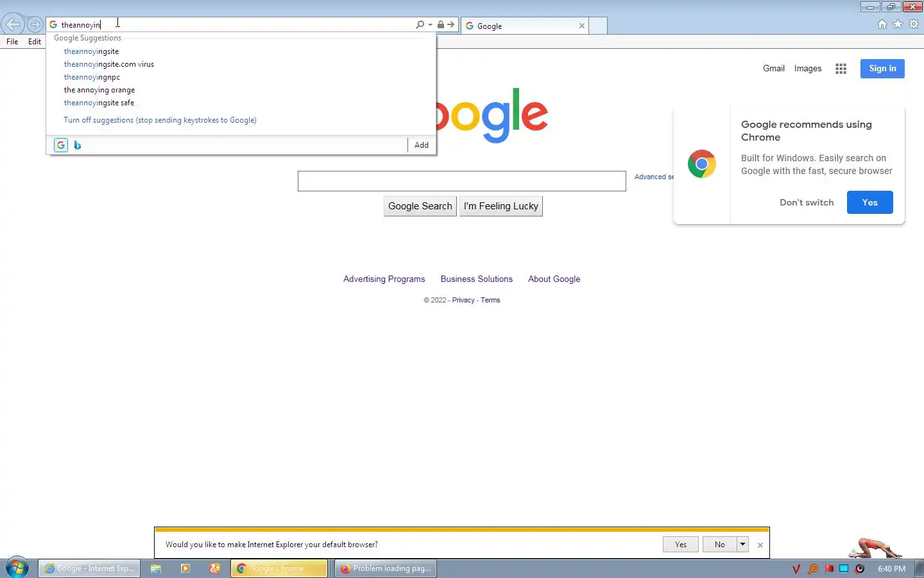Screen dimensions: 924x578
Task: Open Windows Media Player taskbar icon
Action: (185, 568)
